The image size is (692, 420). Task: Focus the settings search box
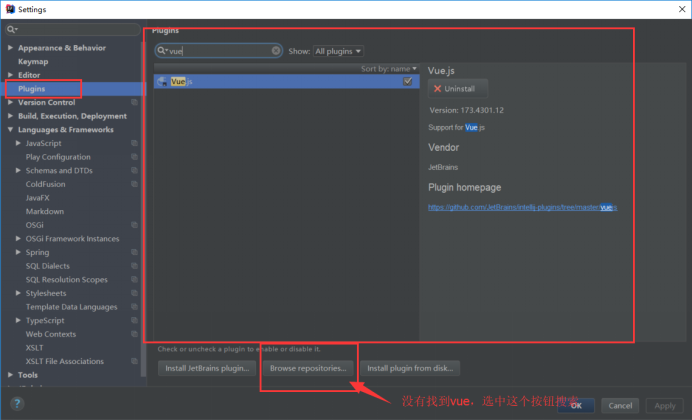tap(73, 30)
